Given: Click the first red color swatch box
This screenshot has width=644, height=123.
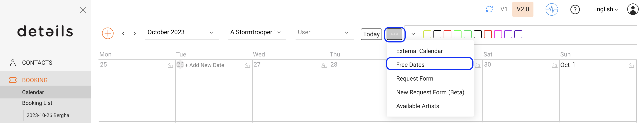Looking at the screenshot, I should click(x=447, y=34).
